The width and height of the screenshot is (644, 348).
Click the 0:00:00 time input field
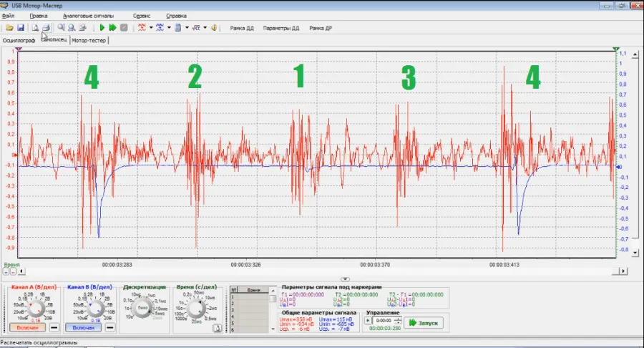[384, 321]
